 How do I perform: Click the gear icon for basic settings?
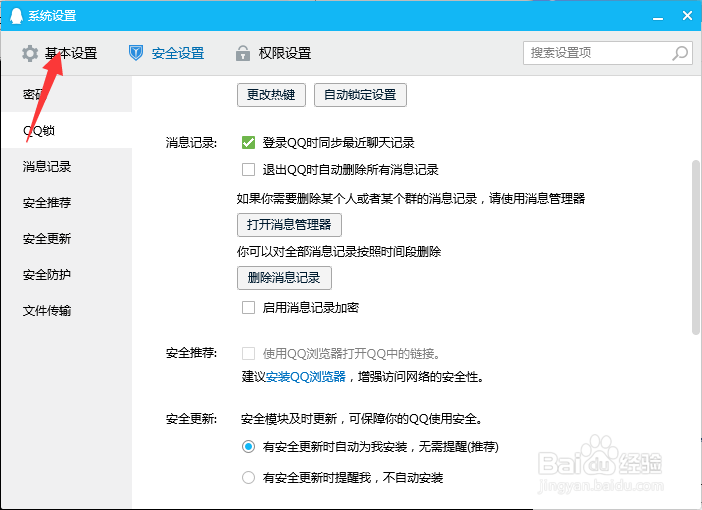click(30, 53)
